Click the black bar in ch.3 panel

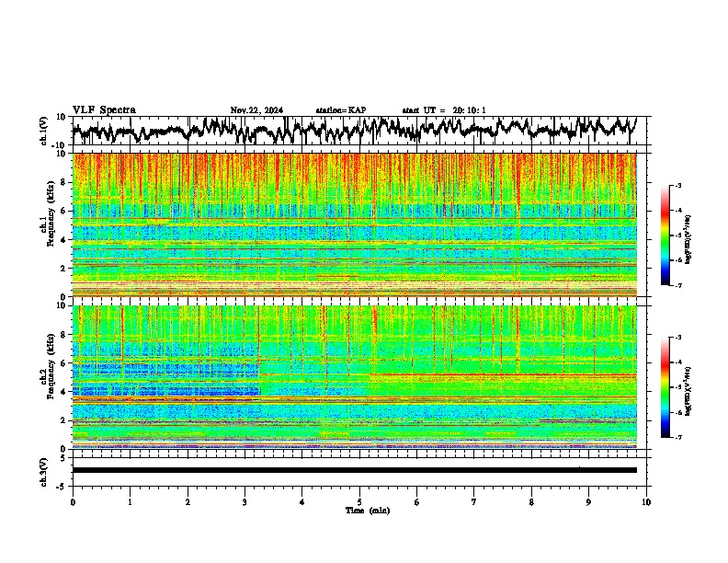355,470
